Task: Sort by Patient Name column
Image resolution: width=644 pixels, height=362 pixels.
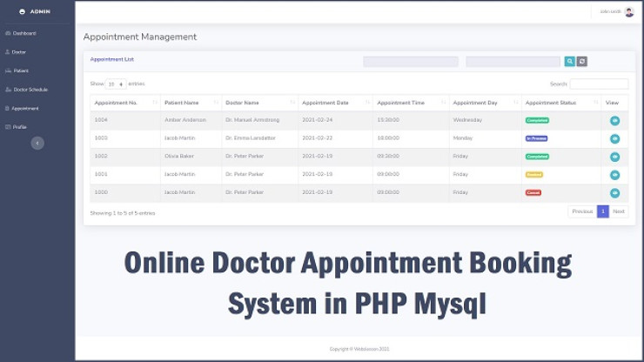Action: point(191,103)
